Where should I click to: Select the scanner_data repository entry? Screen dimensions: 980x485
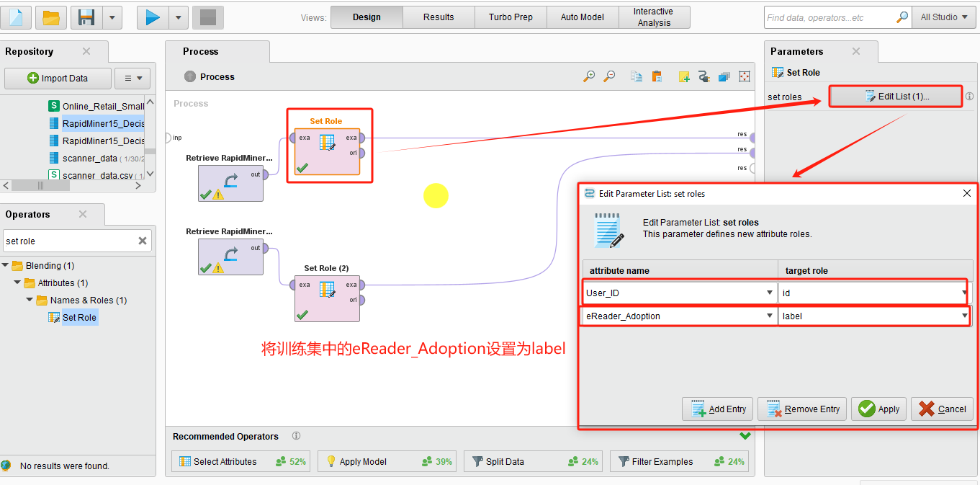[x=96, y=158]
